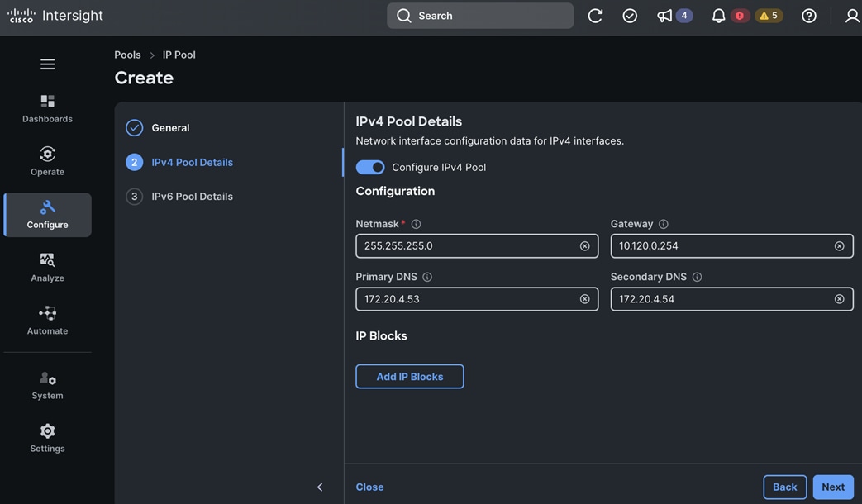Click the Close link
Screen dimensions: 862x504
click(369, 487)
